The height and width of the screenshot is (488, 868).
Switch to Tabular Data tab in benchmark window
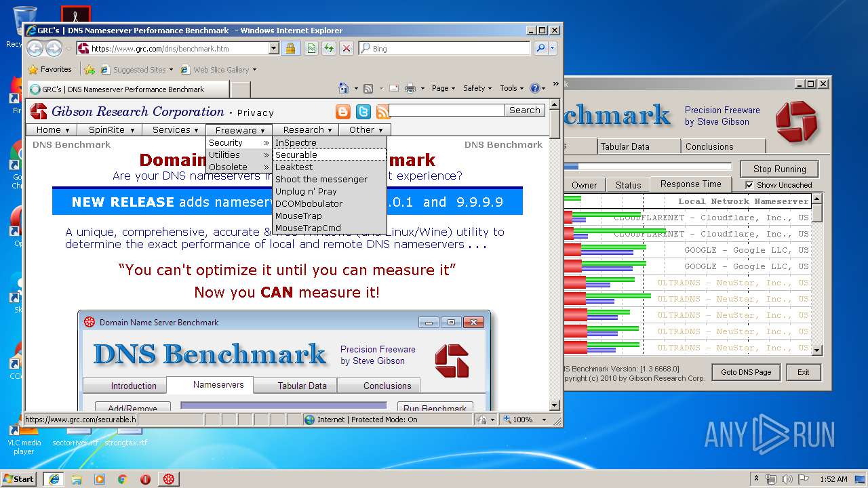coord(638,146)
